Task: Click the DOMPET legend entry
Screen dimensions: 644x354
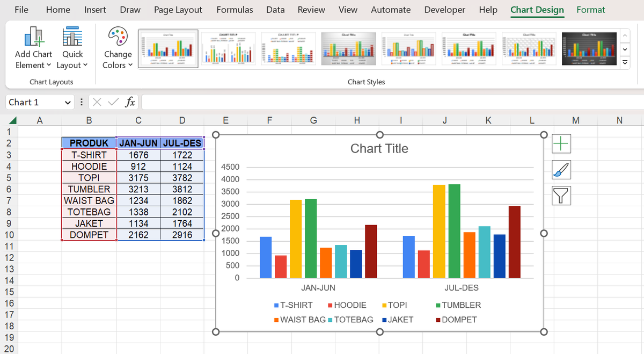Action: (x=456, y=320)
